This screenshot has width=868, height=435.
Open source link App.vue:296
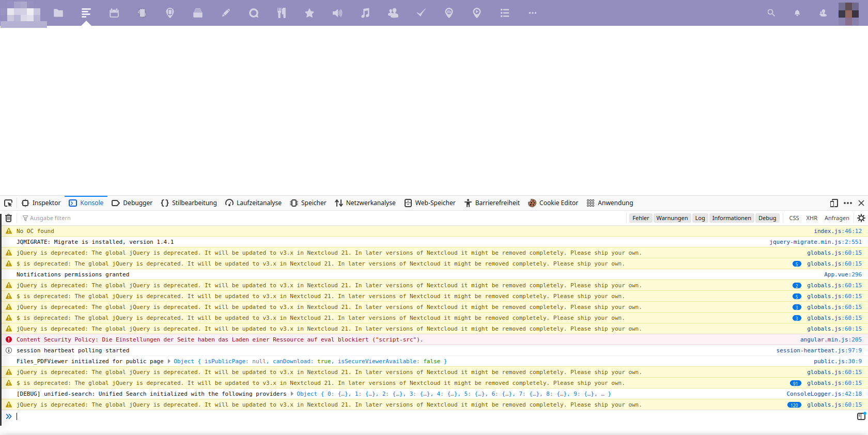843,274
